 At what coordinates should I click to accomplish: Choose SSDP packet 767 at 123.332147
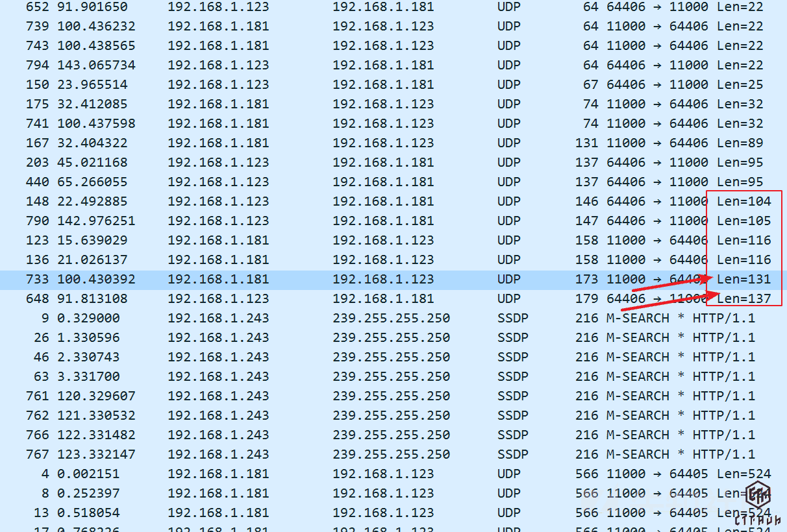[390, 455]
